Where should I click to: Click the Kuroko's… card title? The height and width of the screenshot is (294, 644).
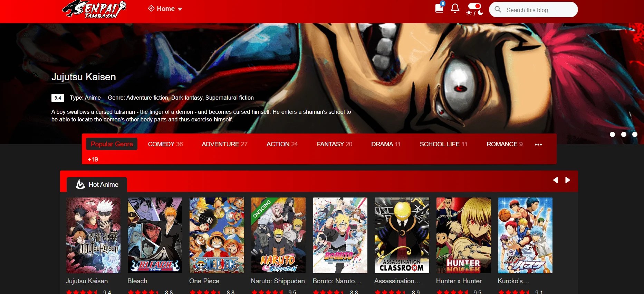(x=513, y=281)
